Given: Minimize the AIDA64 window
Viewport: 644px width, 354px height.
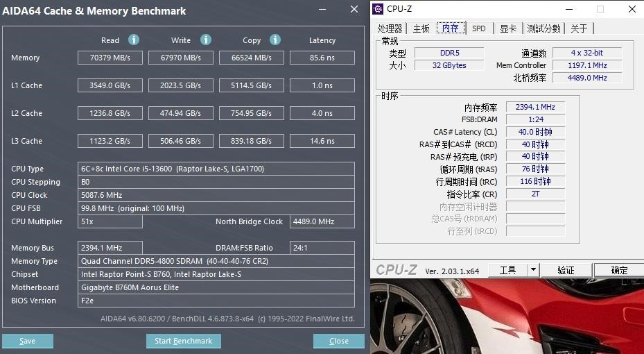Looking at the screenshot, I should [x=322, y=10].
